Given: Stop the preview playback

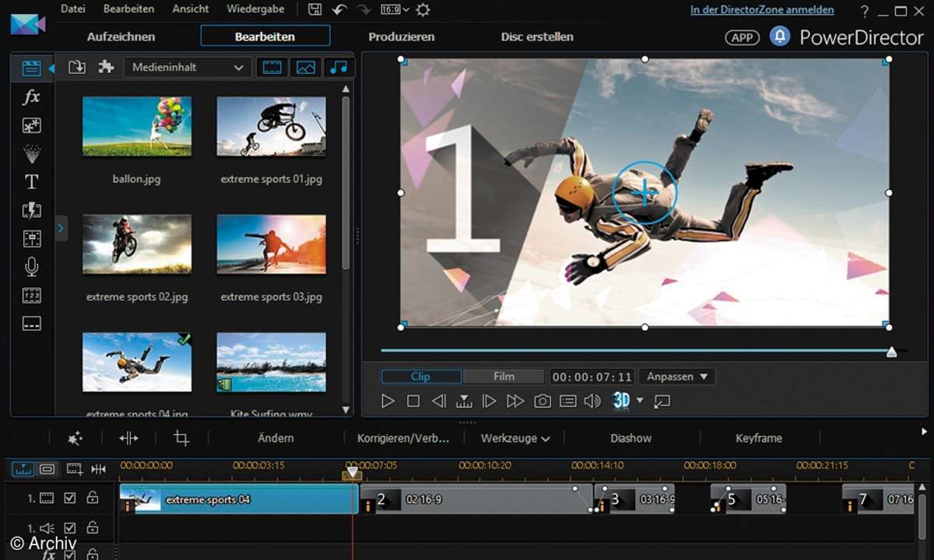Looking at the screenshot, I should pyautogui.click(x=413, y=401).
